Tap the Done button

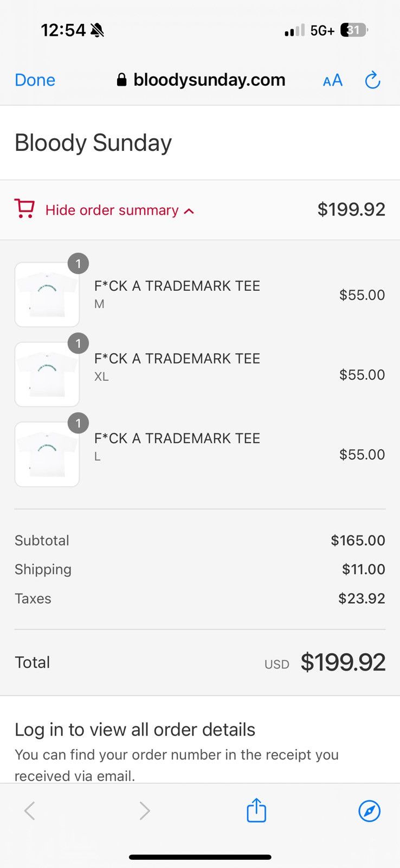coord(35,80)
